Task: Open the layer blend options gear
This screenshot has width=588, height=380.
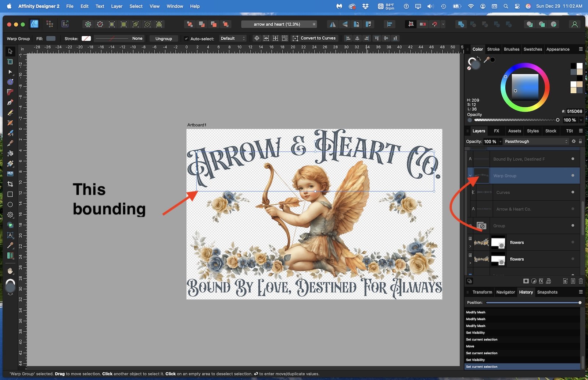Action: point(574,141)
